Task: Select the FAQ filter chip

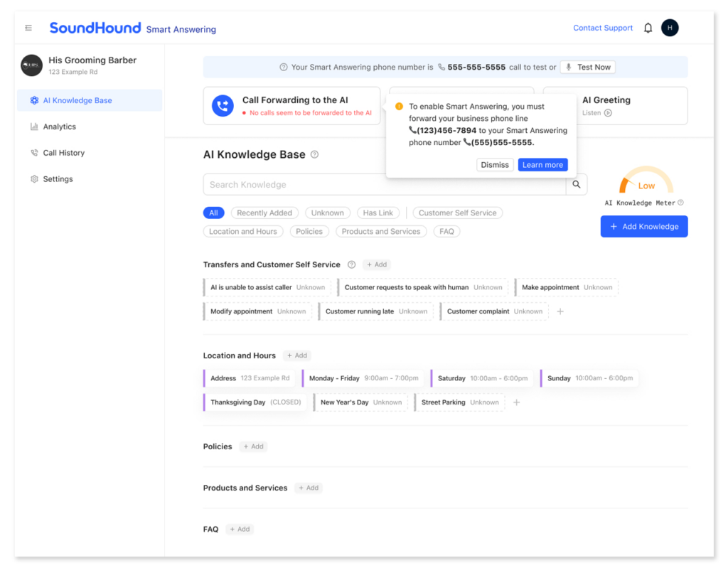Action: (446, 231)
